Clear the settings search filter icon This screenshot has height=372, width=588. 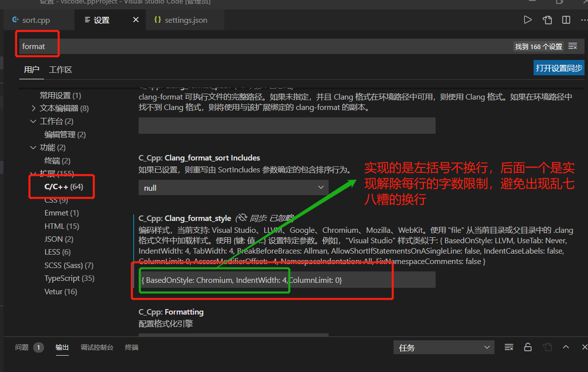tap(573, 46)
